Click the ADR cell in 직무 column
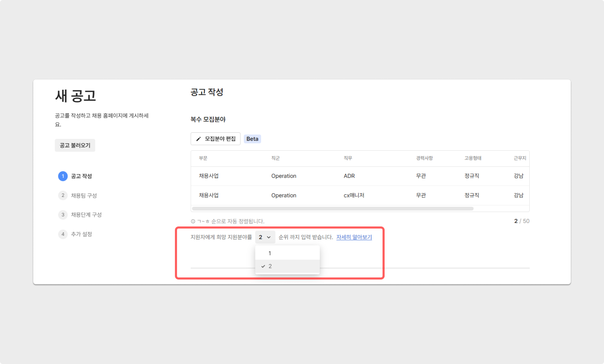 click(x=349, y=176)
